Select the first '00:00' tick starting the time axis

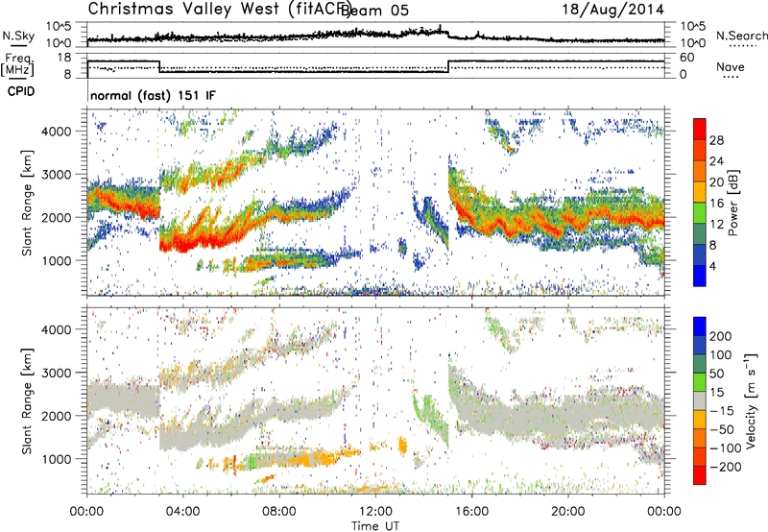pos(86,512)
